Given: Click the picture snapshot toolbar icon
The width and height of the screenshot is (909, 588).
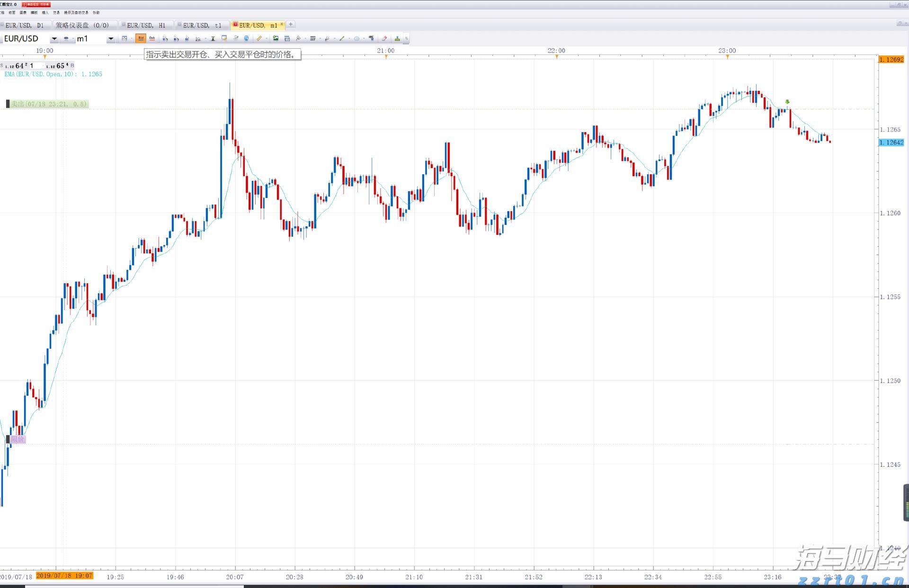Looking at the screenshot, I should click(x=276, y=38).
